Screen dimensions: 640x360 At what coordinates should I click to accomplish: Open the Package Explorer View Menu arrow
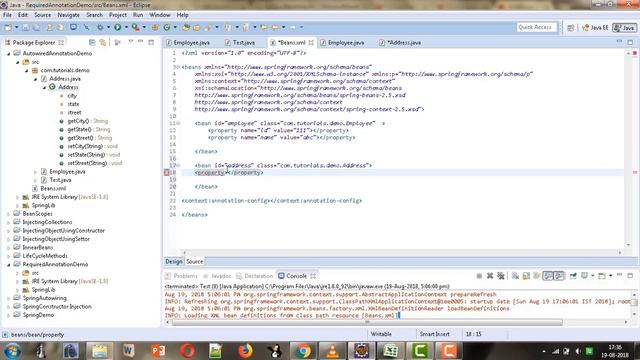pyautogui.click(x=131, y=42)
